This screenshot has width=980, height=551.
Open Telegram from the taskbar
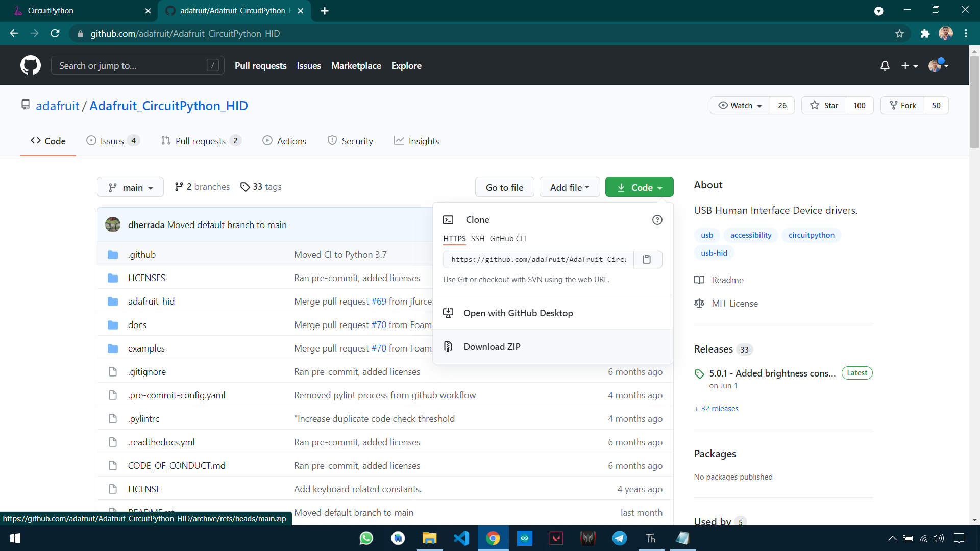tap(619, 538)
